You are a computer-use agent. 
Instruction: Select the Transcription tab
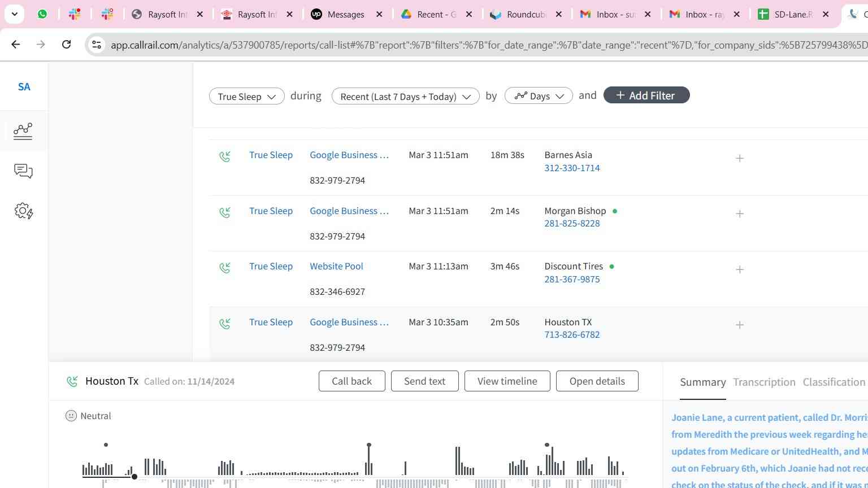(764, 382)
